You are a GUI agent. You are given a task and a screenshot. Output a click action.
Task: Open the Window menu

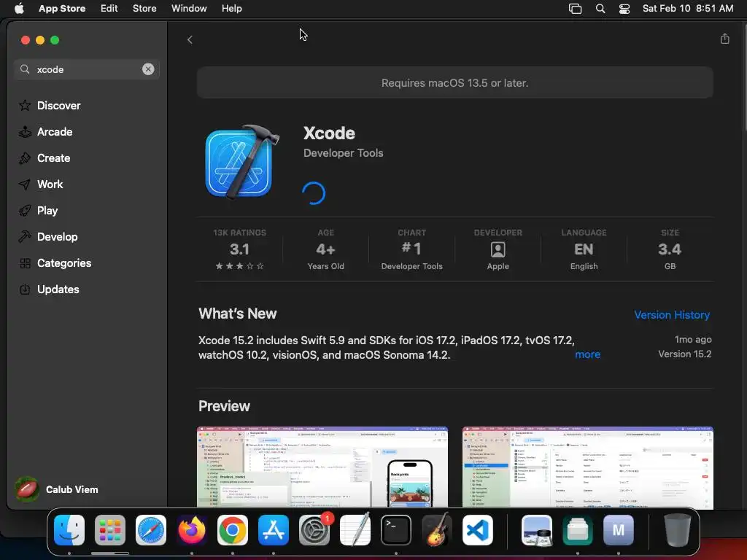(189, 9)
